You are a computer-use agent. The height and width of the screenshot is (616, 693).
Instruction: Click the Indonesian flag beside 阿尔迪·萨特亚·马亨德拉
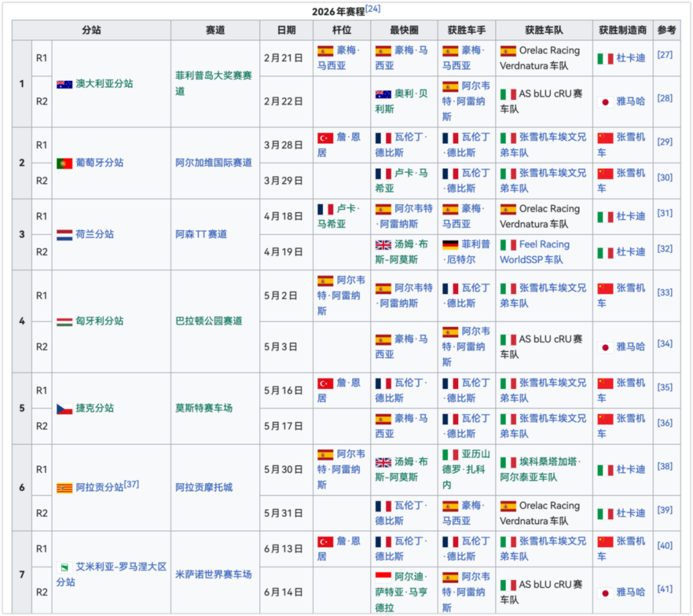(x=383, y=577)
